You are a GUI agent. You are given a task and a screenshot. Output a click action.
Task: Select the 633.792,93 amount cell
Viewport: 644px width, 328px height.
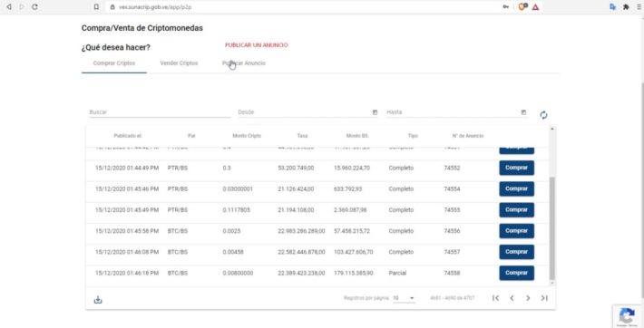(x=347, y=188)
